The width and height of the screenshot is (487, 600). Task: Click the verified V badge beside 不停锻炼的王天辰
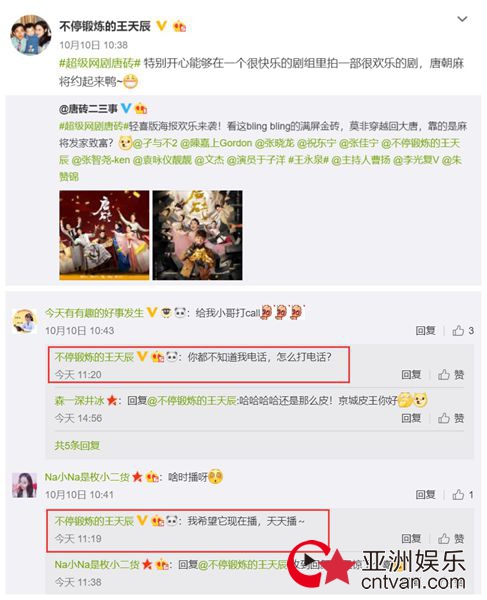pyautogui.click(x=162, y=26)
